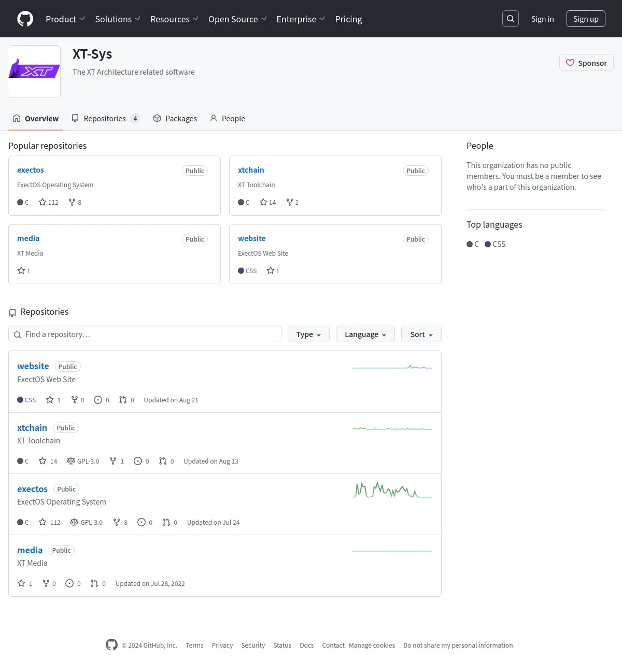Open xtchain repository in the list
Screen dimensions: 622x672
point(32,428)
